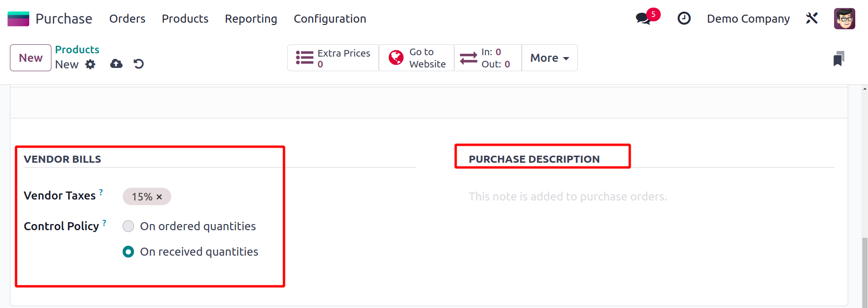868x308 pixels.
Task: Open the gear actions menu beside New
Action: (x=90, y=65)
